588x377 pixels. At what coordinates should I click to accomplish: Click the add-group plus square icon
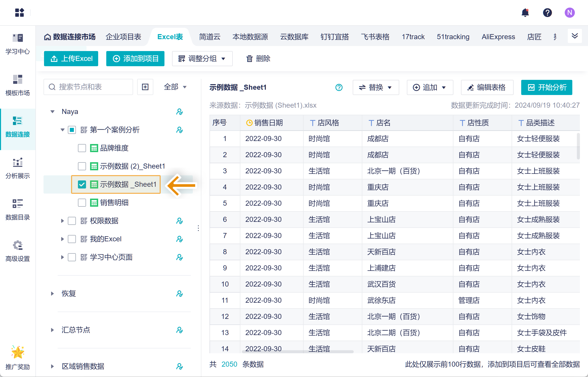[x=145, y=87]
